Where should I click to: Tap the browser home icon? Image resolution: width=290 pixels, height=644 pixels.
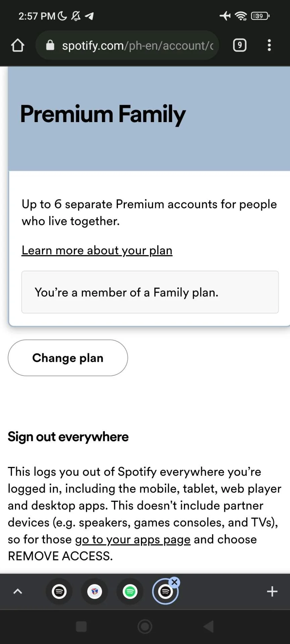(18, 45)
